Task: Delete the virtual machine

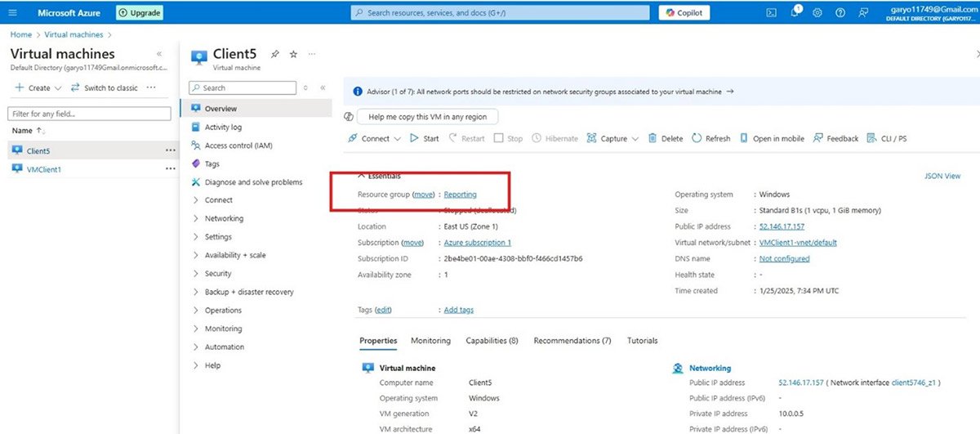Action: tap(665, 138)
